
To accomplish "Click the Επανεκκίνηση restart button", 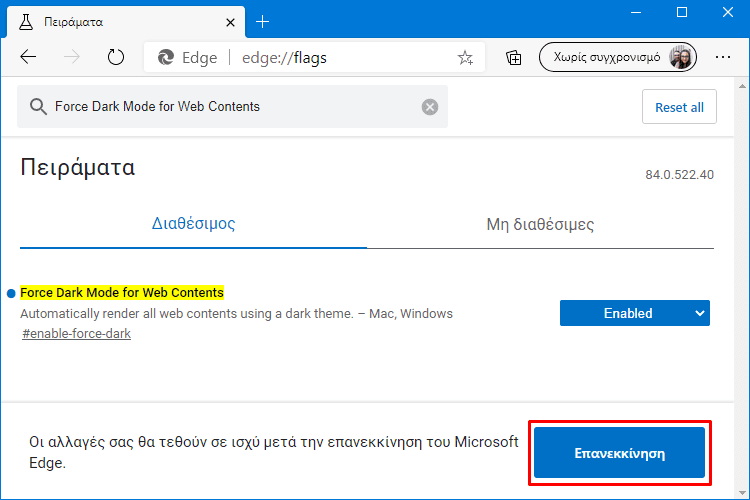I will (619, 453).
